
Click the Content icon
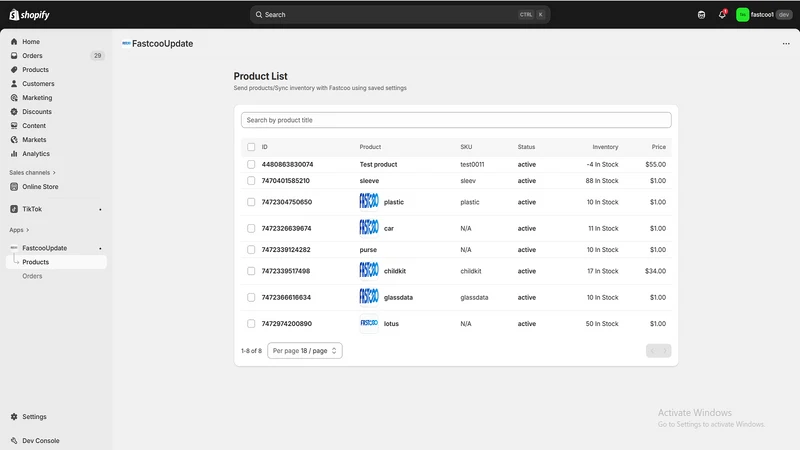14,126
